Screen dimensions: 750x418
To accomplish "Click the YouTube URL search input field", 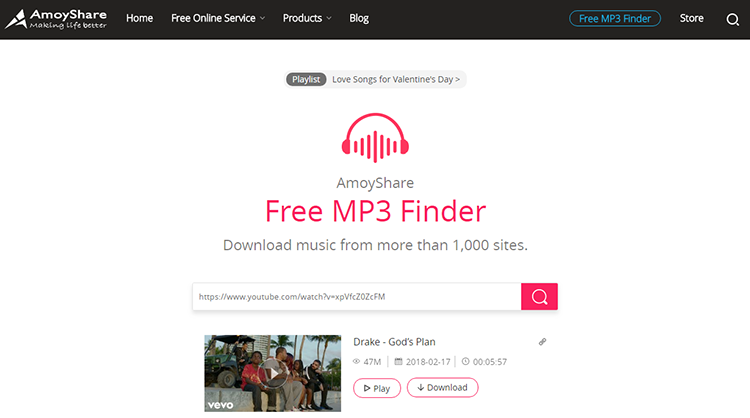I will click(357, 297).
